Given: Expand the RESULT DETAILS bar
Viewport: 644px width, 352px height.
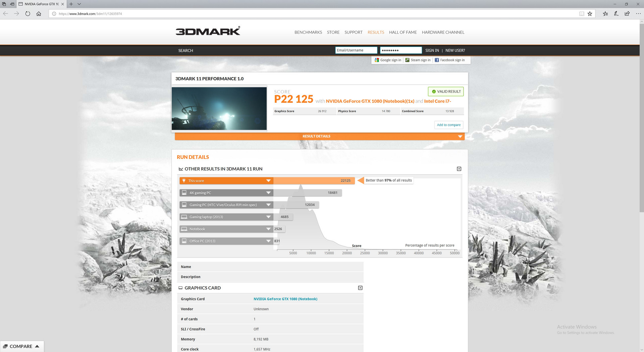Looking at the screenshot, I should tap(320, 136).
